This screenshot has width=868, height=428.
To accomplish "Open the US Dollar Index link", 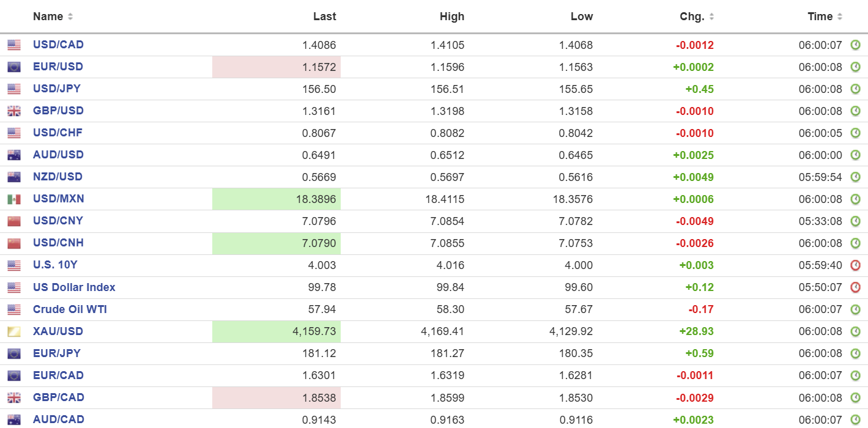I will point(74,287).
